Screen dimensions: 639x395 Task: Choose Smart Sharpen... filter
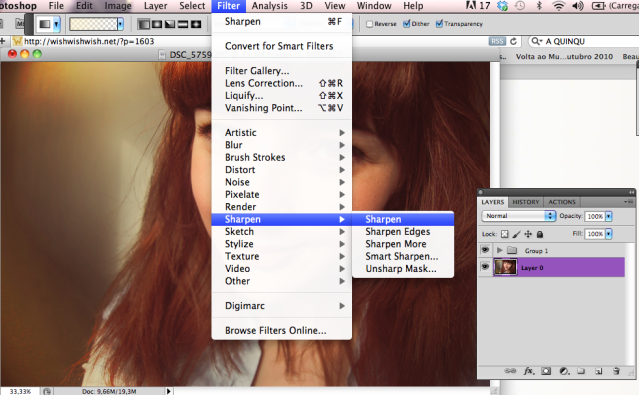(403, 256)
